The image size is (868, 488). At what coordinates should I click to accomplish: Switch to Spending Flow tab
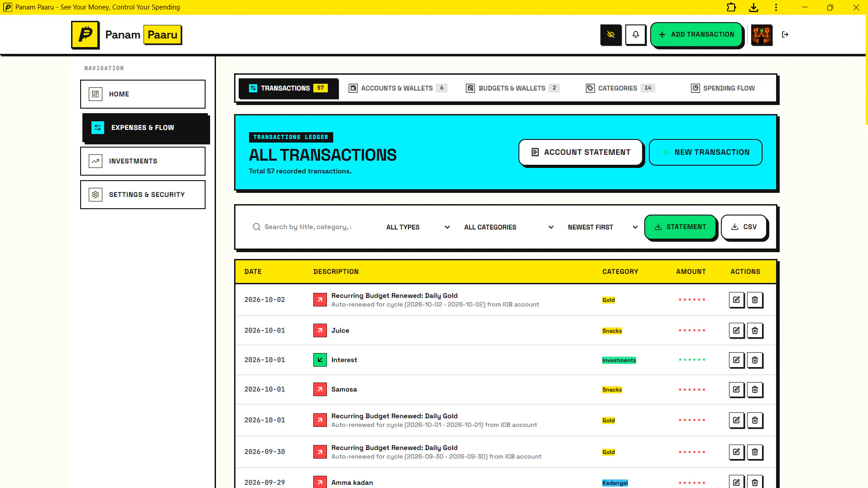pos(723,88)
